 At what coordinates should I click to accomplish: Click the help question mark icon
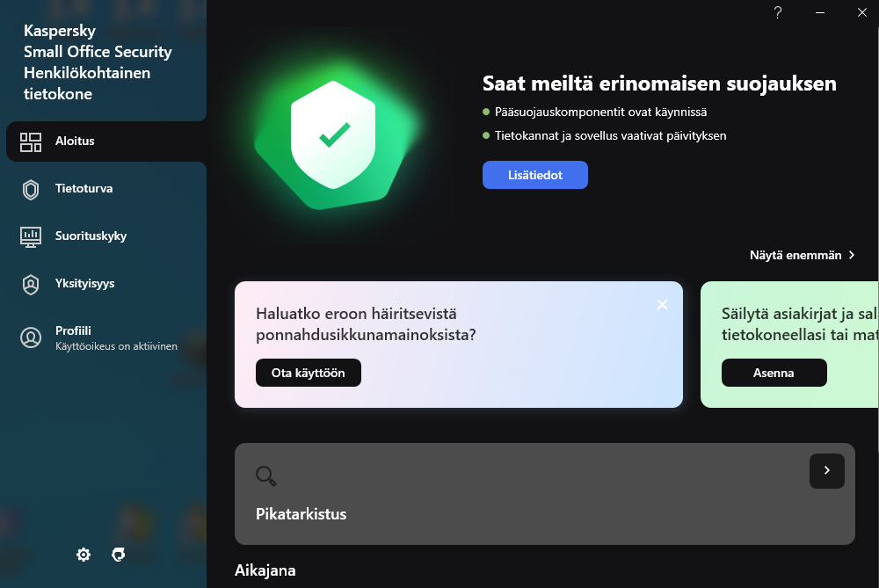click(778, 12)
